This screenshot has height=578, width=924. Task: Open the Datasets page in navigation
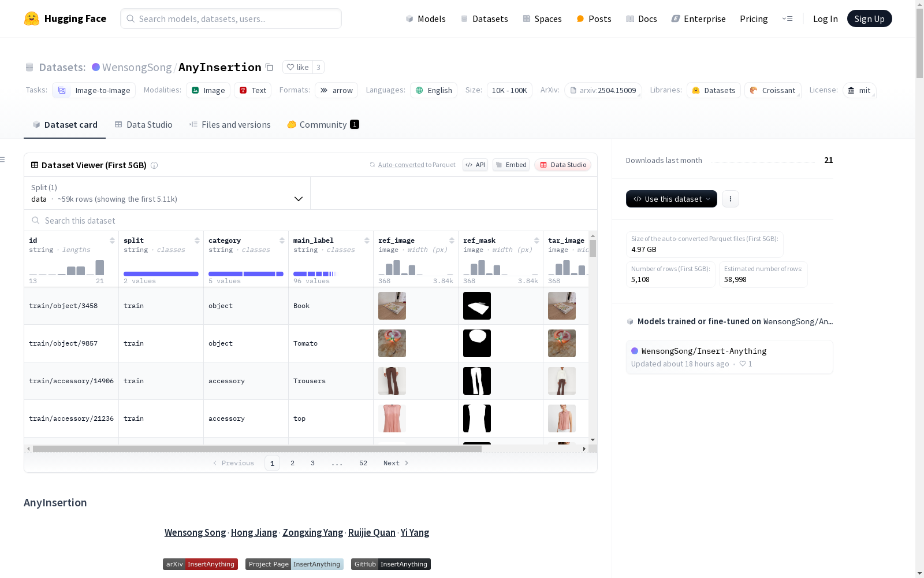[484, 18]
